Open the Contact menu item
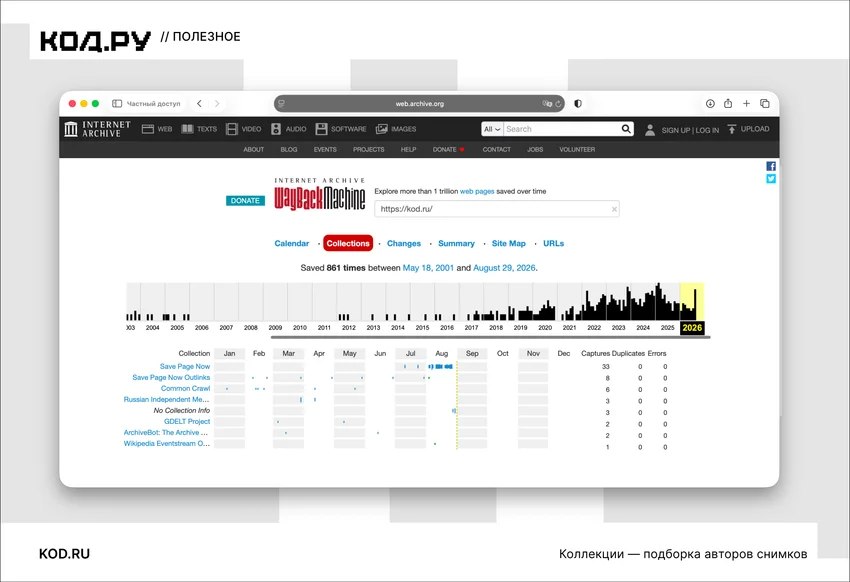The width and height of the screenshot is (850, 582). tap(497, 150)
